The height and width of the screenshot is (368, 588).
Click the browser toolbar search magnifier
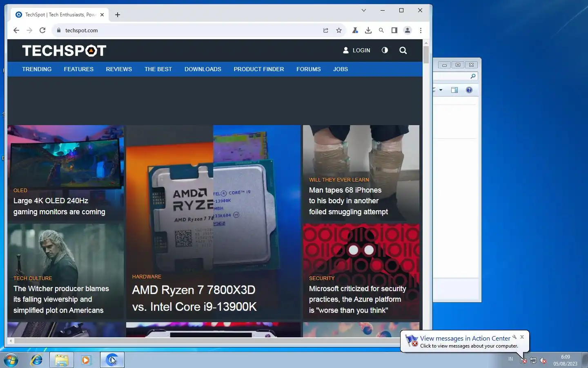coord(381,30)
